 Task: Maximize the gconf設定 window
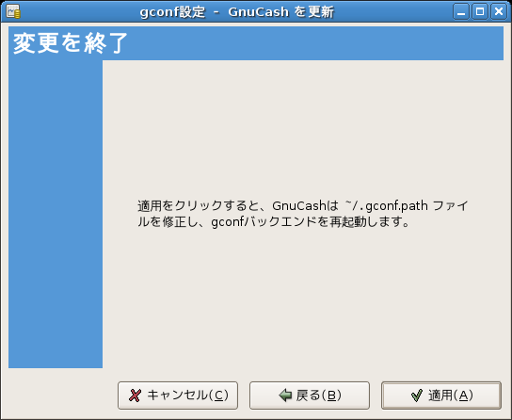click(x=480, y=11)
